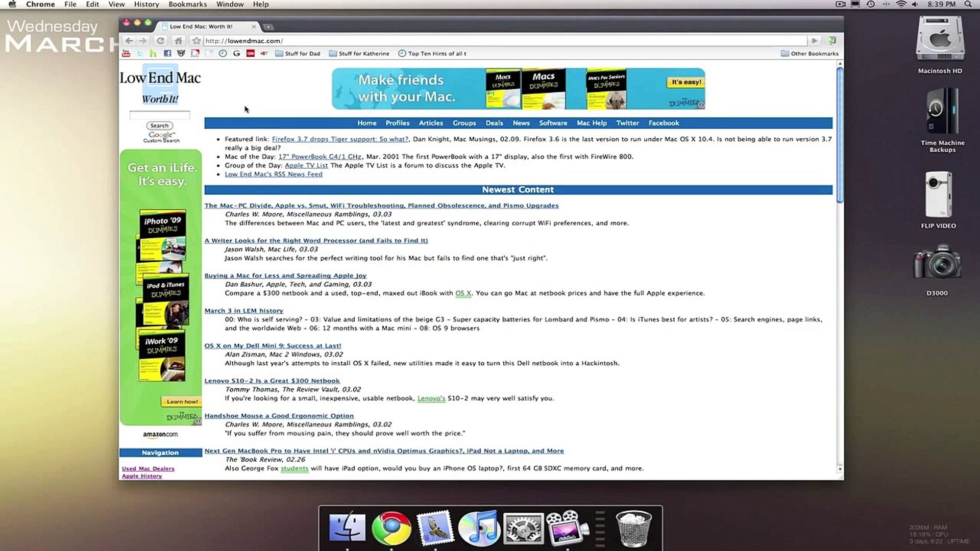The width and height of the screenshot is (980, 551).
Task: Click the browser back arrow button
Action: click(x=129, y=41)
